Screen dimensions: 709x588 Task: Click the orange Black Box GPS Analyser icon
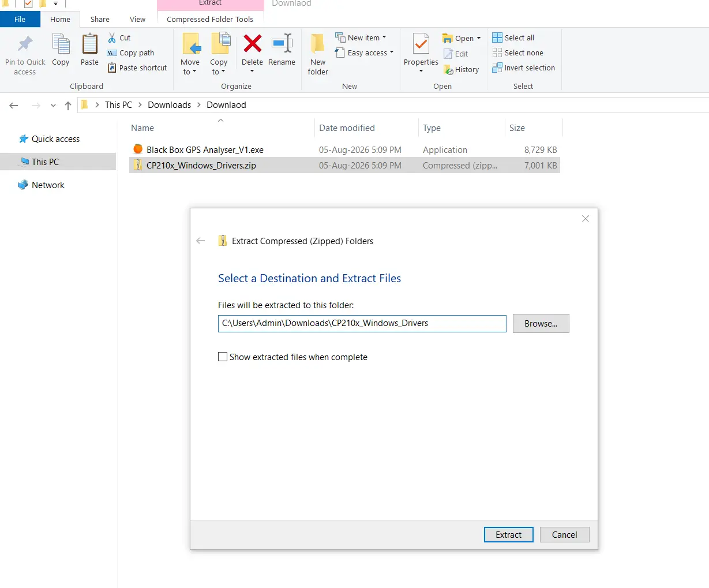coord(138,149)
